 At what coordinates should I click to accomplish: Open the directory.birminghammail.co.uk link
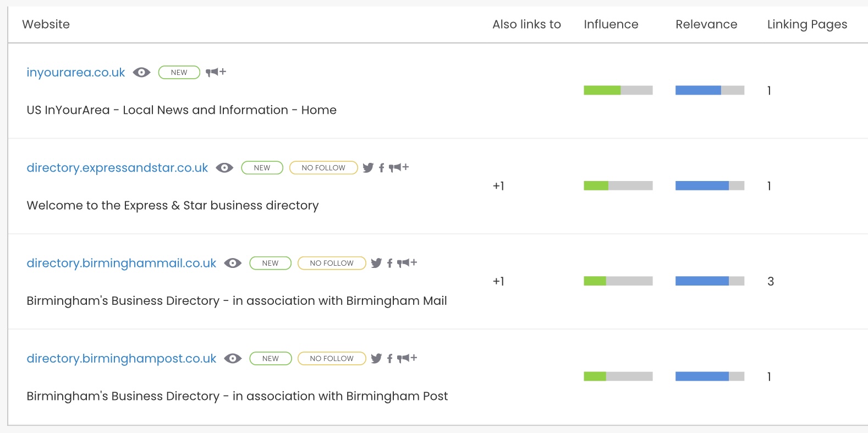122,263
